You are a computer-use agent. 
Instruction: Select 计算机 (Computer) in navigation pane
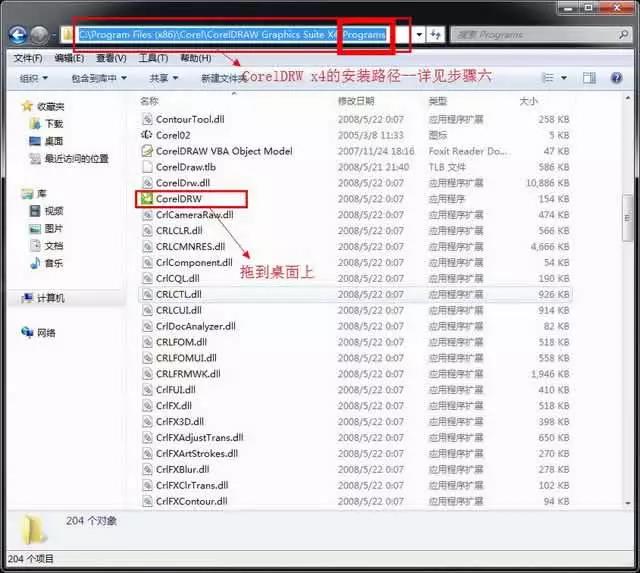coord(50,298)
